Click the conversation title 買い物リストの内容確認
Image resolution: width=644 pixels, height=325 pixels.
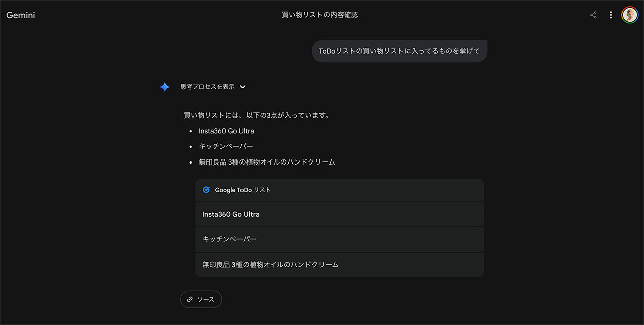click(319, 15)
